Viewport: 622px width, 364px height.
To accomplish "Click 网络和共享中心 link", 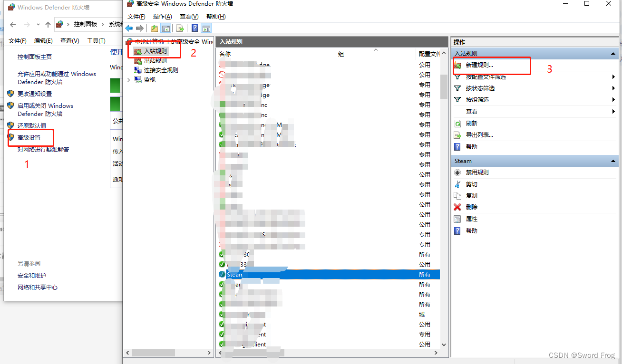I will (38, 287).
